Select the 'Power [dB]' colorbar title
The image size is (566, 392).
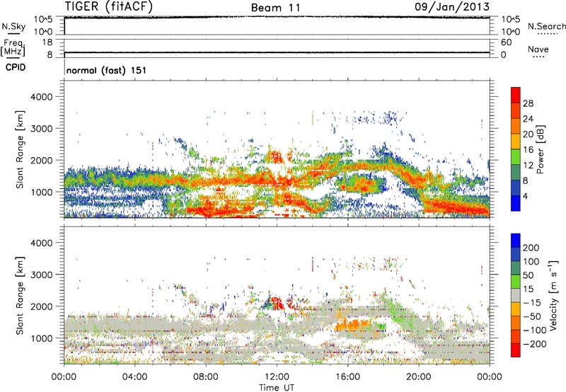pyautogui.click(x=541, y=149)
